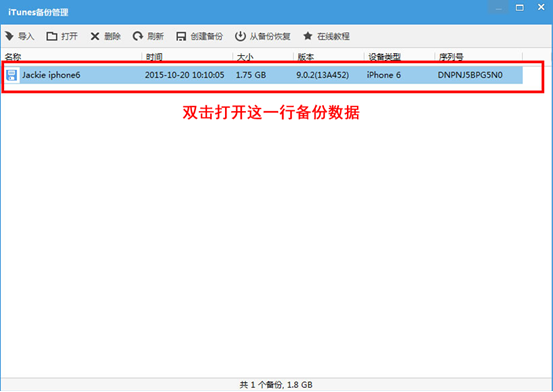Click the 9.0.2(13A452) version cell

pos(322,75)
